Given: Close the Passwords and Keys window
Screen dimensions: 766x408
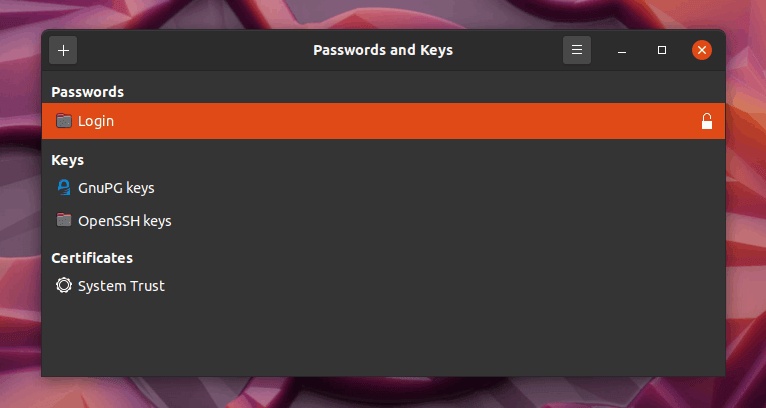Looking at the screenshot, I should (702, 50).
